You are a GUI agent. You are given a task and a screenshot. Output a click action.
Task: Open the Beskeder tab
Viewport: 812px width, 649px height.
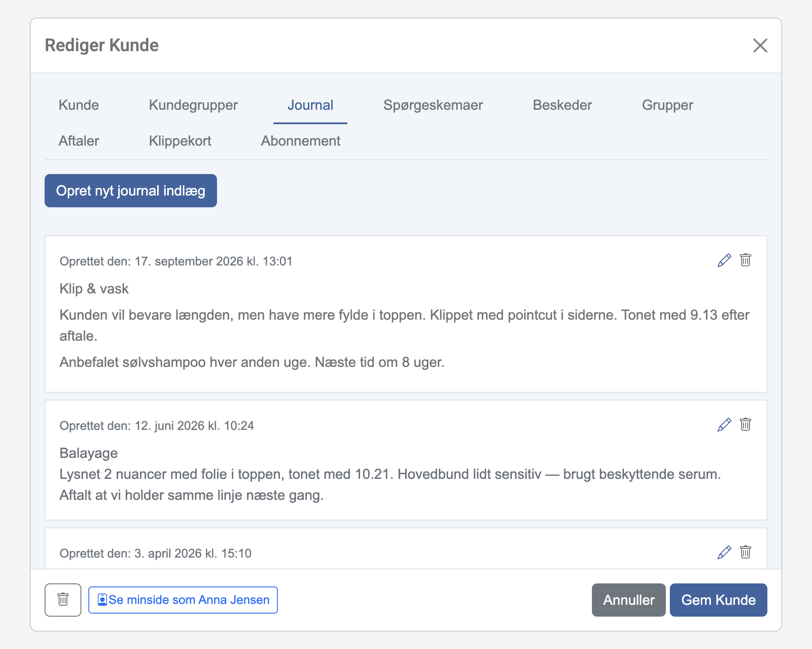click(x=562, y=105)
